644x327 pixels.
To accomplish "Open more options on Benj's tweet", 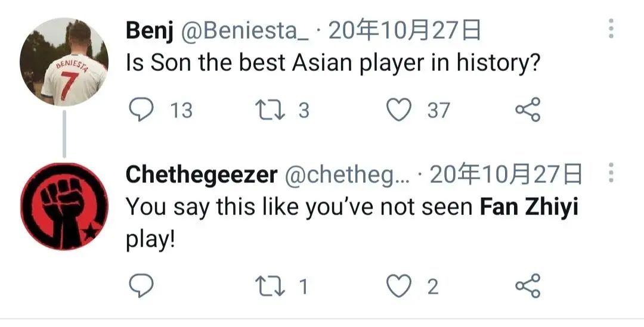I will pyautogui.click(x=611, y=29).
